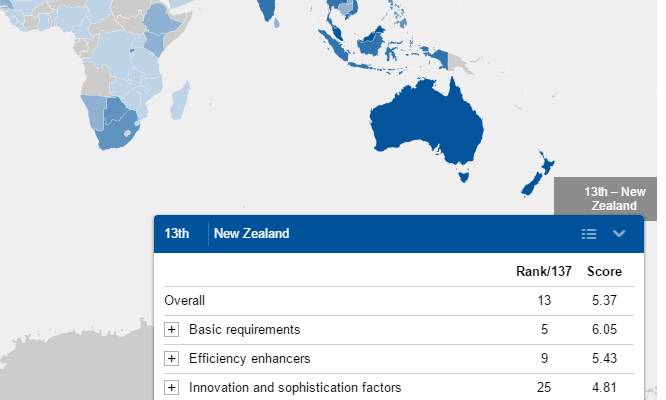Expand Innovation and sophistication factors row
Viewport: 666px width, 400px height.
(x=172, y=388)
